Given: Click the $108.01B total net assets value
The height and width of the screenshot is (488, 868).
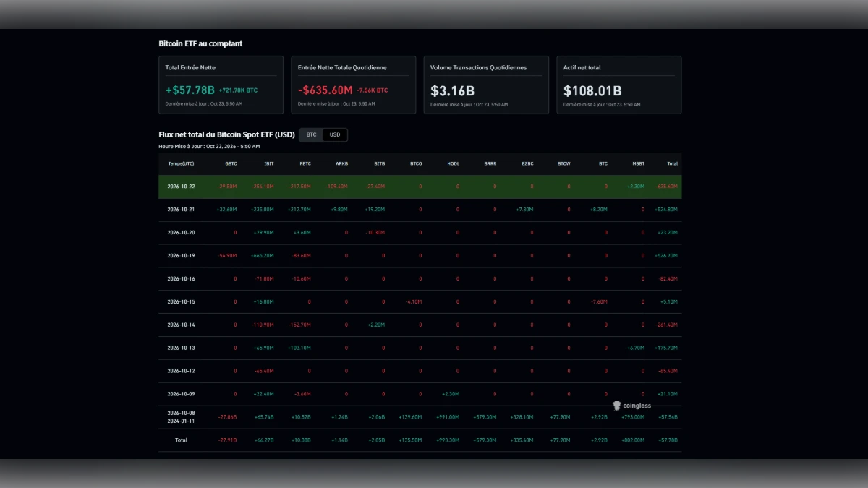Looking at the screenshot, I should [x=592, y=91].
